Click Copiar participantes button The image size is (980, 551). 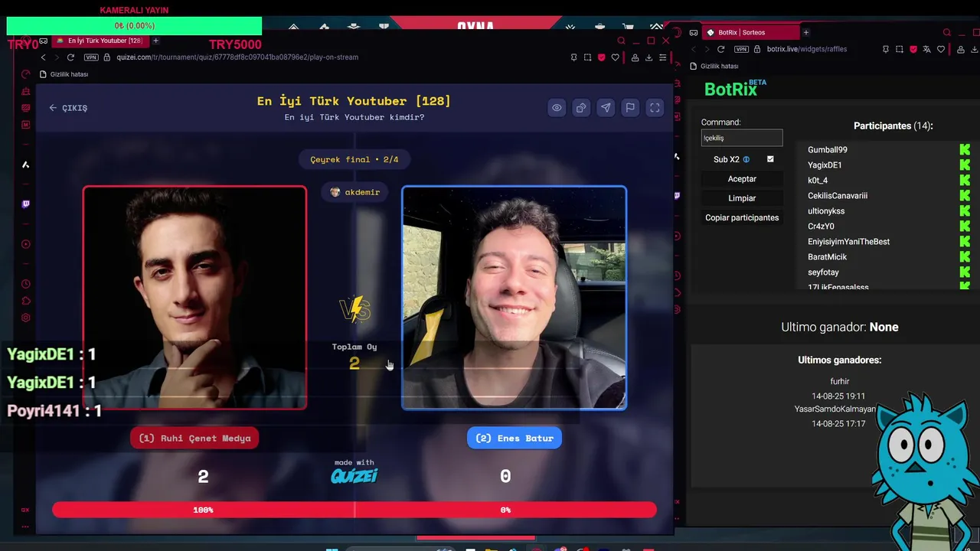[x=742, y=218]
